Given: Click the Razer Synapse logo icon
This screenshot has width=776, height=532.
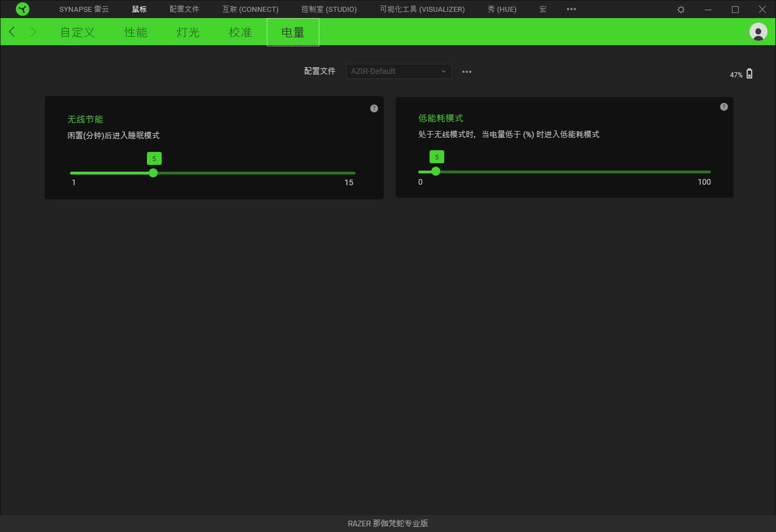Looking at the screenshot, I should click(x=23, y=9).
